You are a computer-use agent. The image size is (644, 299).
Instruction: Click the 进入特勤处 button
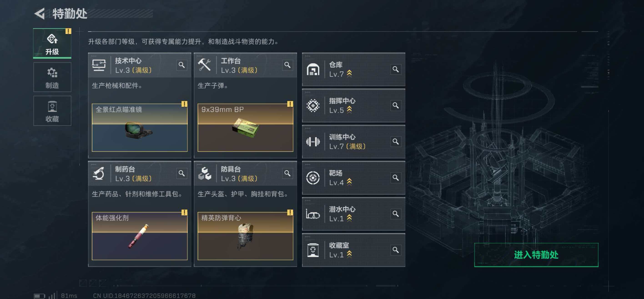(x=536, y=255)
